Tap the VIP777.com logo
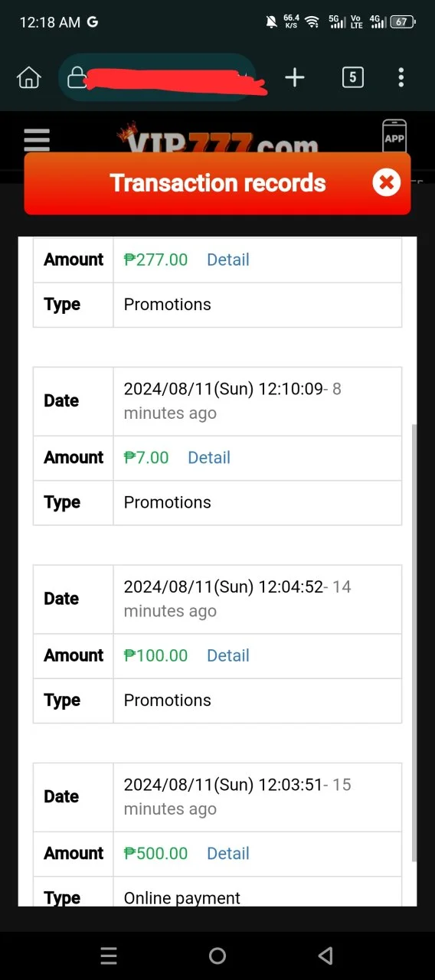 click(217, 141)
